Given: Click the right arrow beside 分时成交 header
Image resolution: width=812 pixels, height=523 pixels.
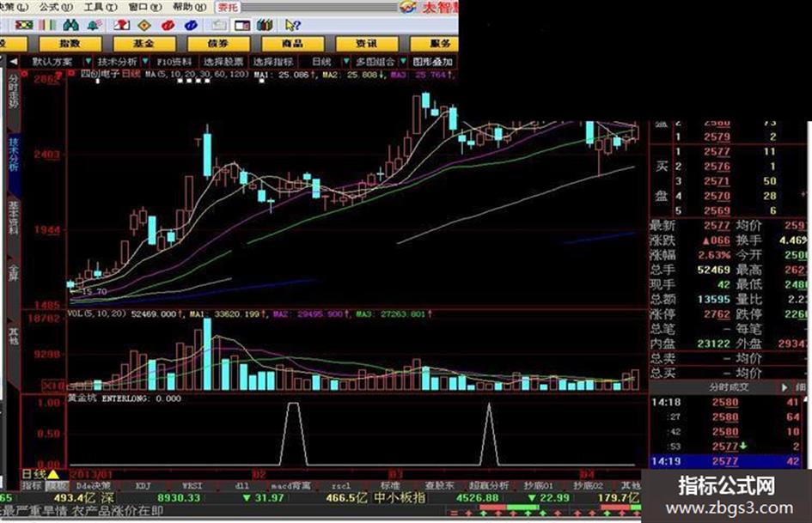Looking at the screenshot, I should [x=785, y=387].
